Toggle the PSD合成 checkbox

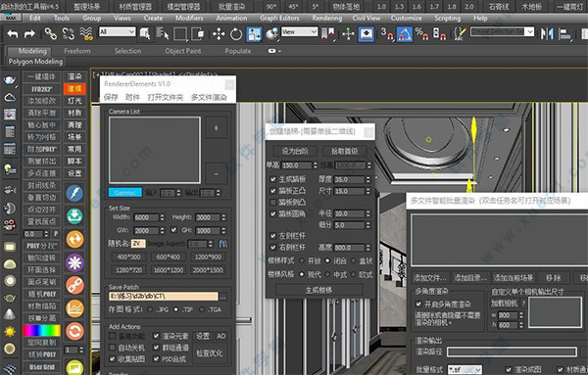click(156, 359)
